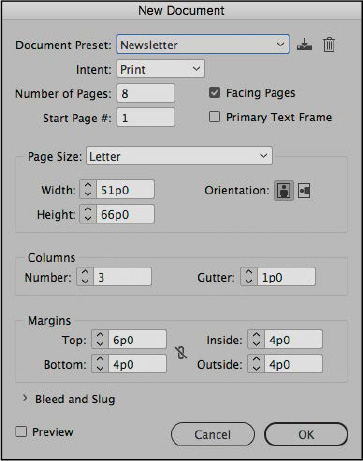Open the Intent dropdown
This screenshot has height=461, width=363.
click(160, 69)
